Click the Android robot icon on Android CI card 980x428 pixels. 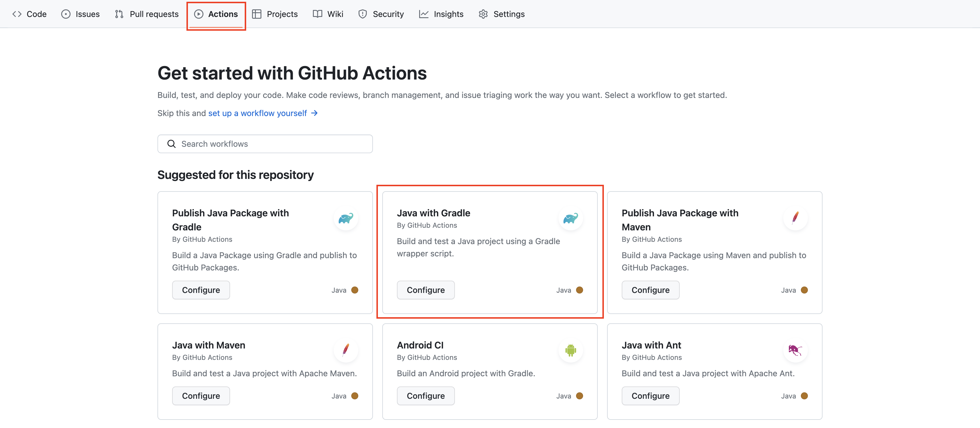pyautogui.click(x=571, y=350)
